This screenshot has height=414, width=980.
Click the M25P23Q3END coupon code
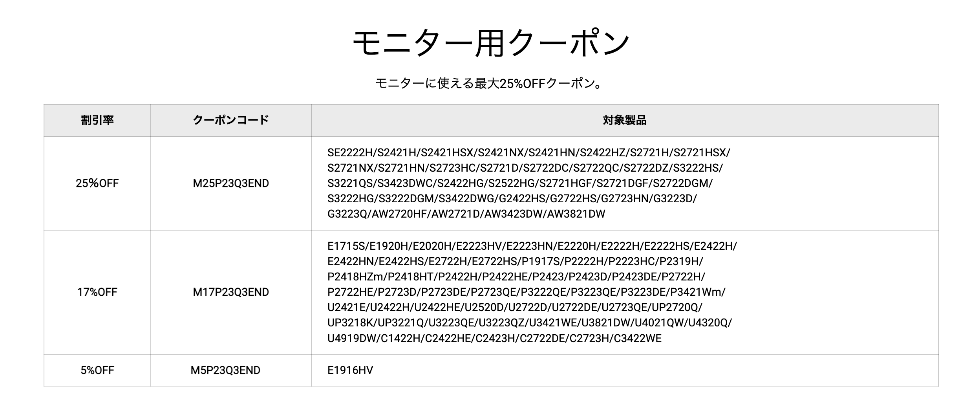click(x=231, y=183)
